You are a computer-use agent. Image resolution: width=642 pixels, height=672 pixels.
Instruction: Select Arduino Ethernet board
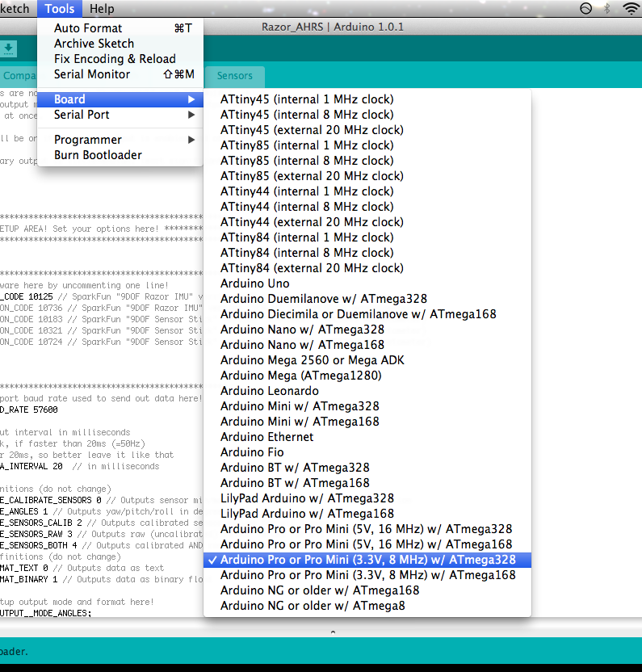coord(367,437)
